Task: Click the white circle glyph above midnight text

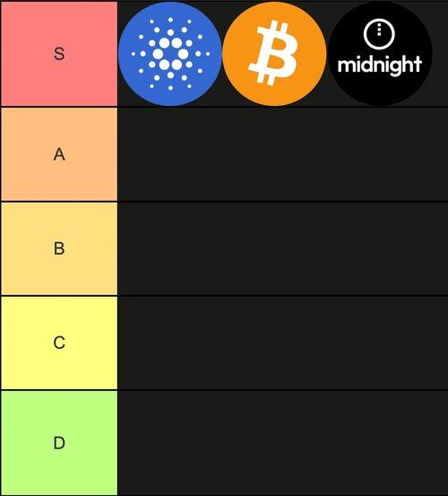Action: coord(379,33)
